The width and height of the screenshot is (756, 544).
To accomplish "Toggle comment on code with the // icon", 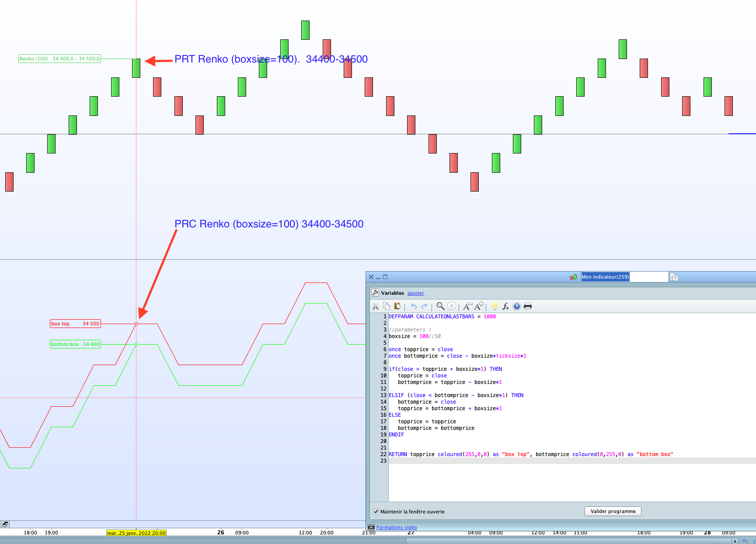I will click(x=452, y=306).
